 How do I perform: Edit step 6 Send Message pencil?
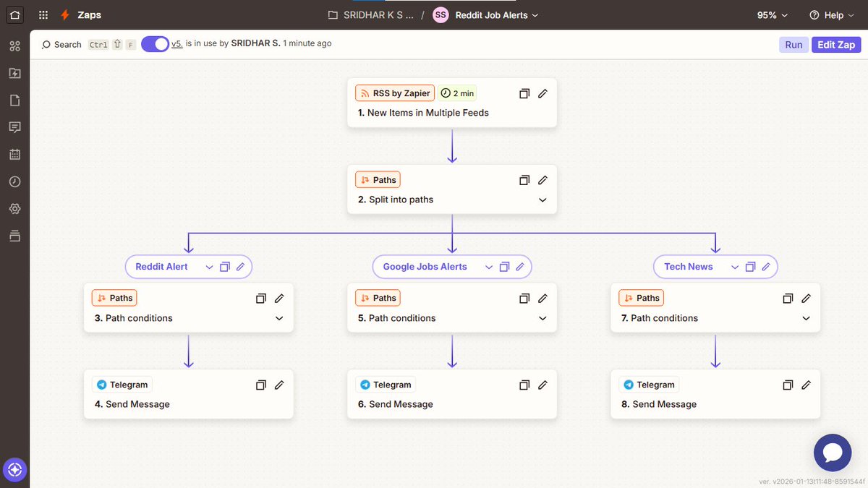tap(542, 385)
